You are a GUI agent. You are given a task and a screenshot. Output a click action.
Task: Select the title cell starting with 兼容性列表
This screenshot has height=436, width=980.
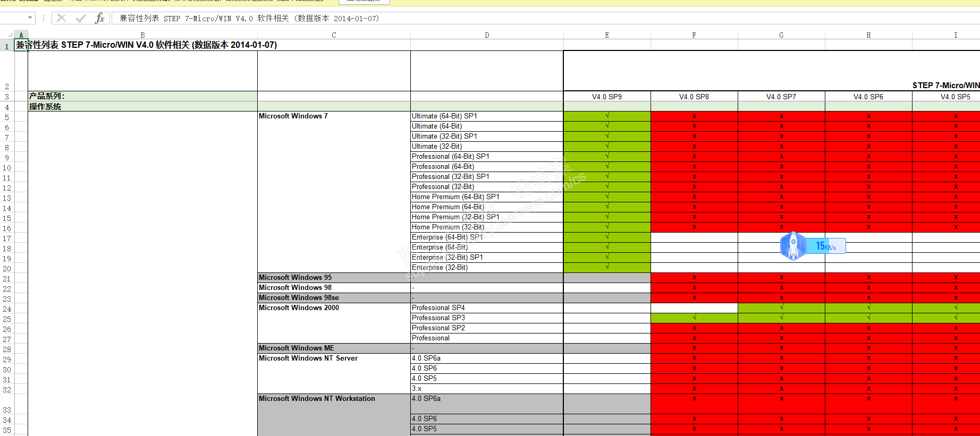[146, 45]
